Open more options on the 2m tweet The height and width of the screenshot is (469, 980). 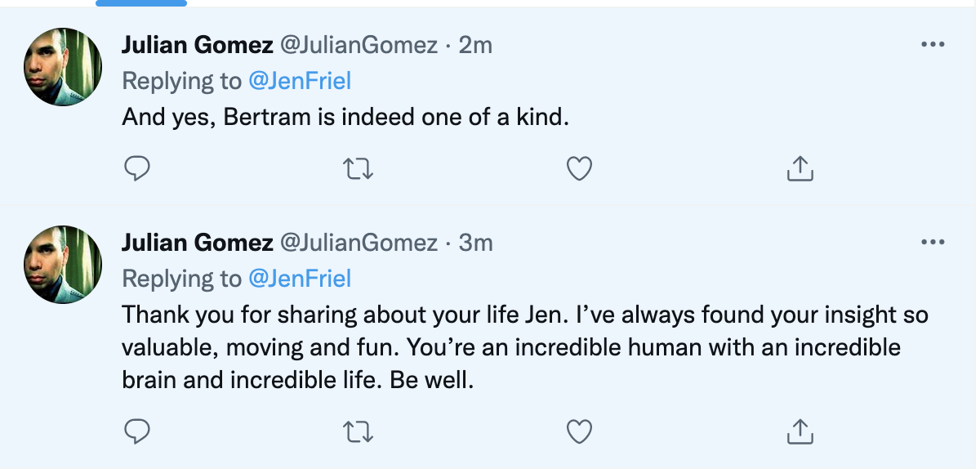[x=933, y=45]
